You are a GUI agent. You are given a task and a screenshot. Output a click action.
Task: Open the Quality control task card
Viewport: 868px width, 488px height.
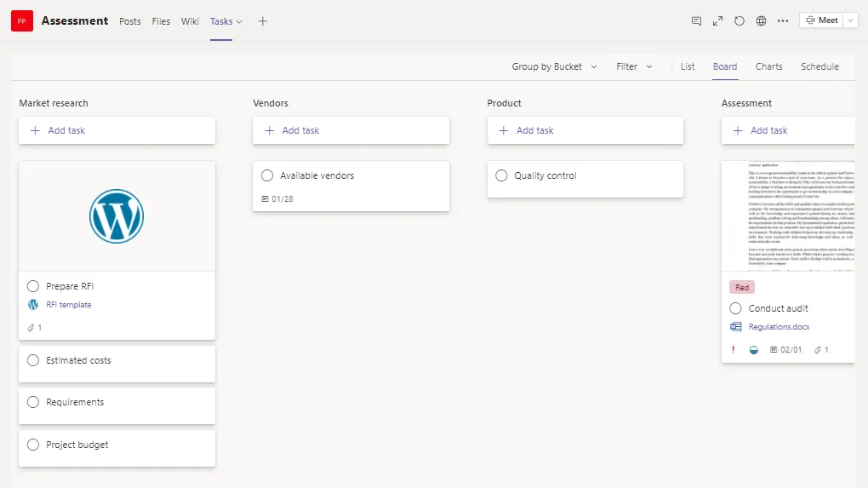click(x=585, y=180)
